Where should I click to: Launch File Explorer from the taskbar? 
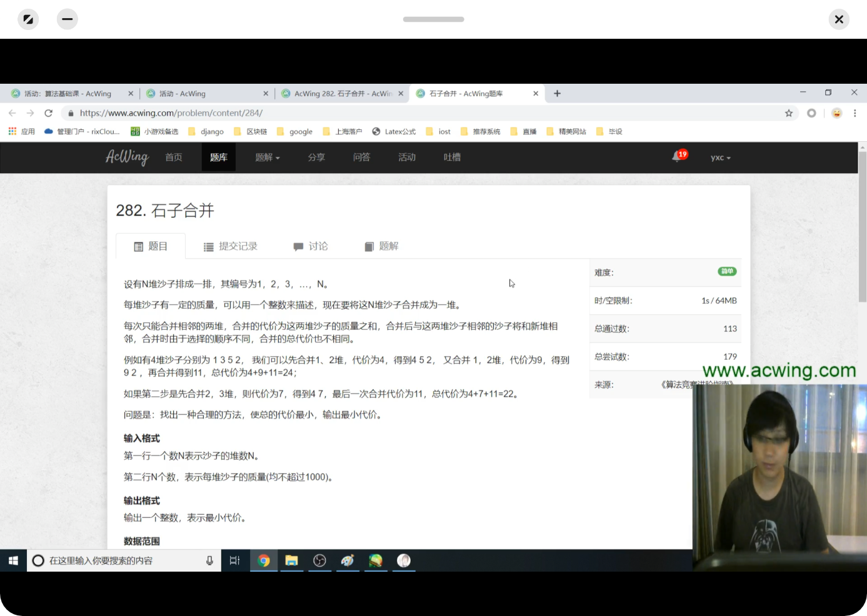[291, 560]
